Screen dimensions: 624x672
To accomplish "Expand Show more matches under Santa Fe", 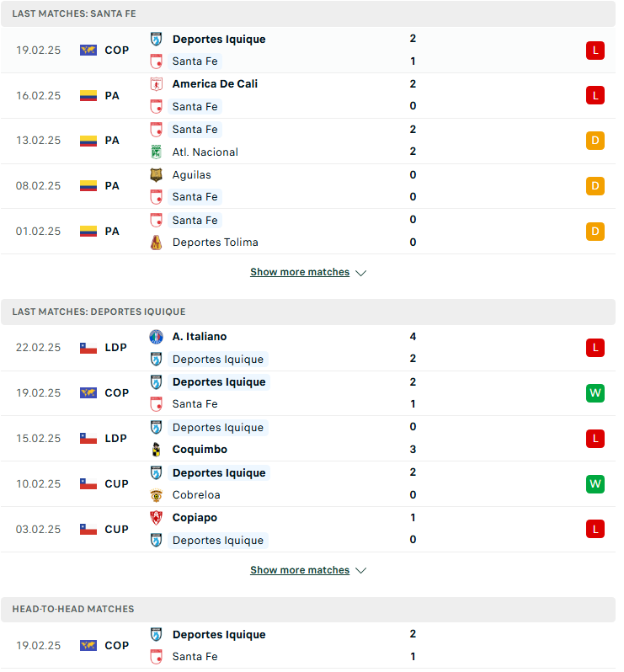I will coord(300,273).
